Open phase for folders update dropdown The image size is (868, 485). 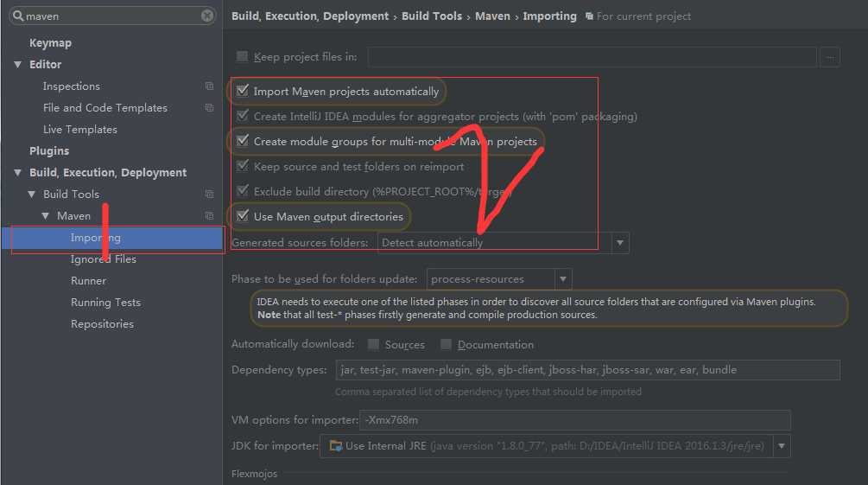click(563, 278)
